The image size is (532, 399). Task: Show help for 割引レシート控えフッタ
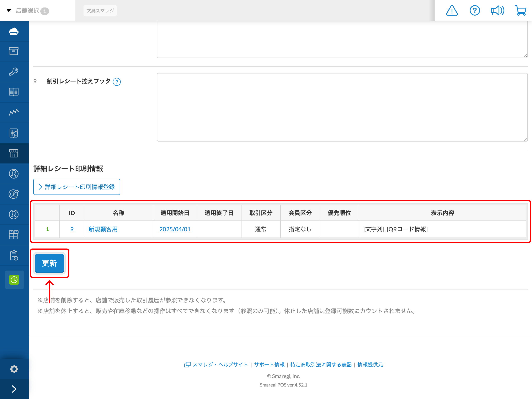(117, 82)
